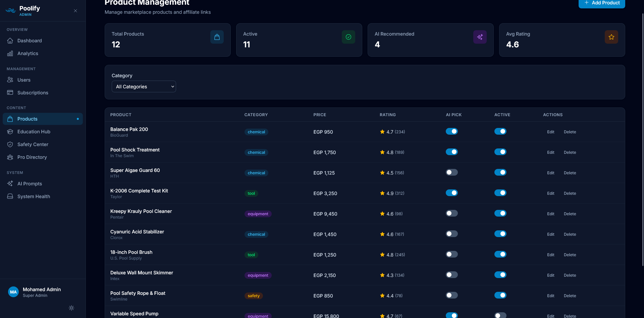Click the Subscriptions card icon
644x318 pixels.
10,93
